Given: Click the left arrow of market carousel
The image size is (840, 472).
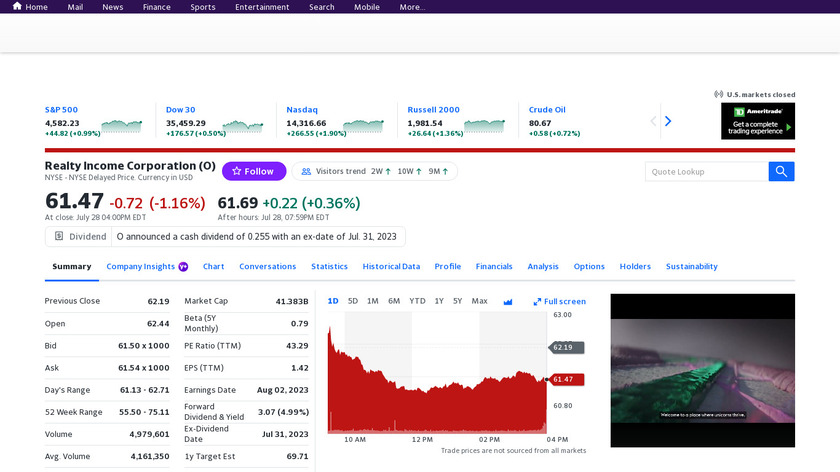Looking at the screenshot, I should pos(654,121).
